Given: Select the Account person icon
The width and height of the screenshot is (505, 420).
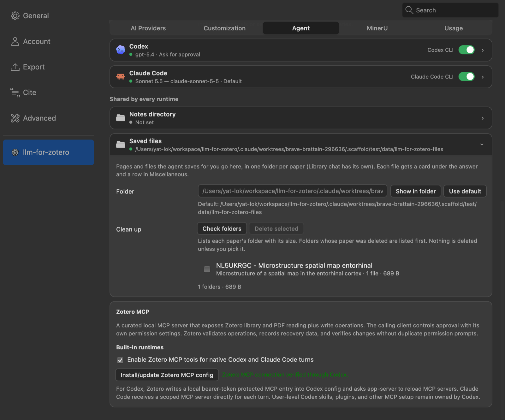Looking at the screenshot, I should 15,41.
